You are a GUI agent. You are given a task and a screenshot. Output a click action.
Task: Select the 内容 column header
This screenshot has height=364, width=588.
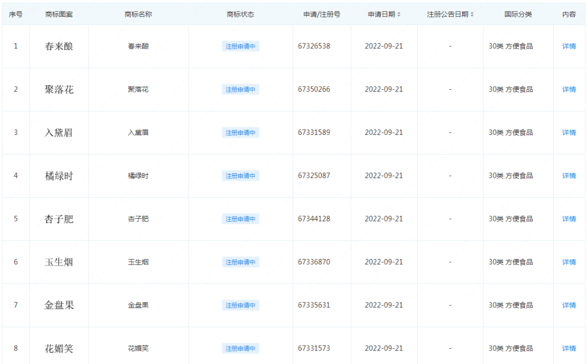point(569,14)
